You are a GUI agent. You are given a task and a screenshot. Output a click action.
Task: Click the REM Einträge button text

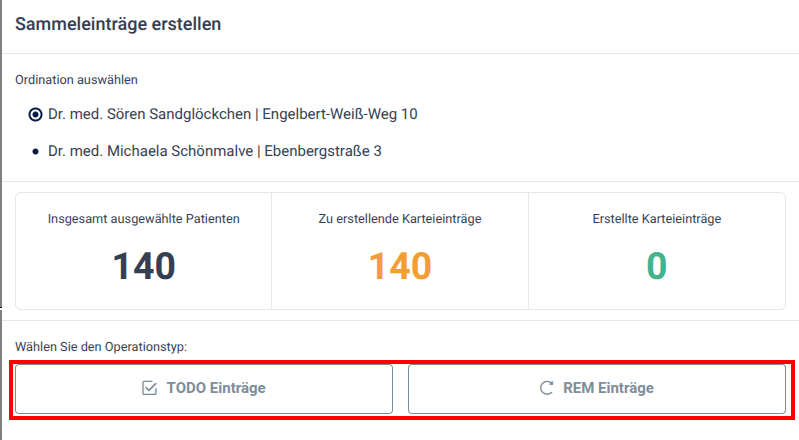608,388
